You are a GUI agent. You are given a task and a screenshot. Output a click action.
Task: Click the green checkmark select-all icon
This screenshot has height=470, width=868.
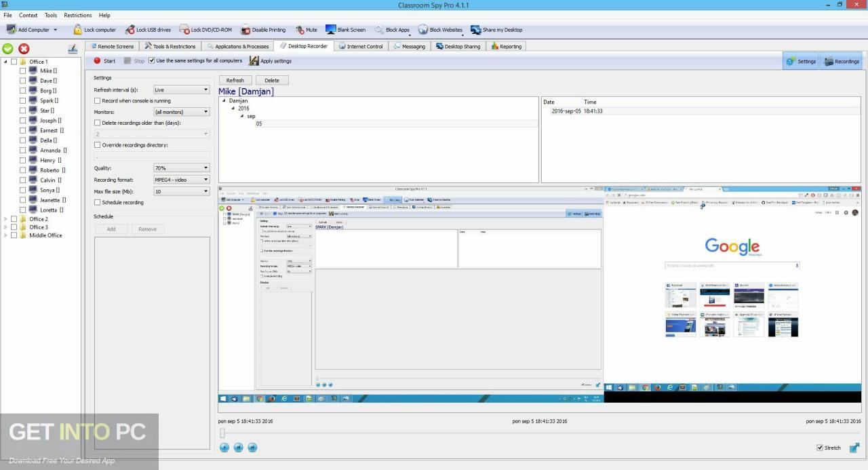[x=8, y=49]
